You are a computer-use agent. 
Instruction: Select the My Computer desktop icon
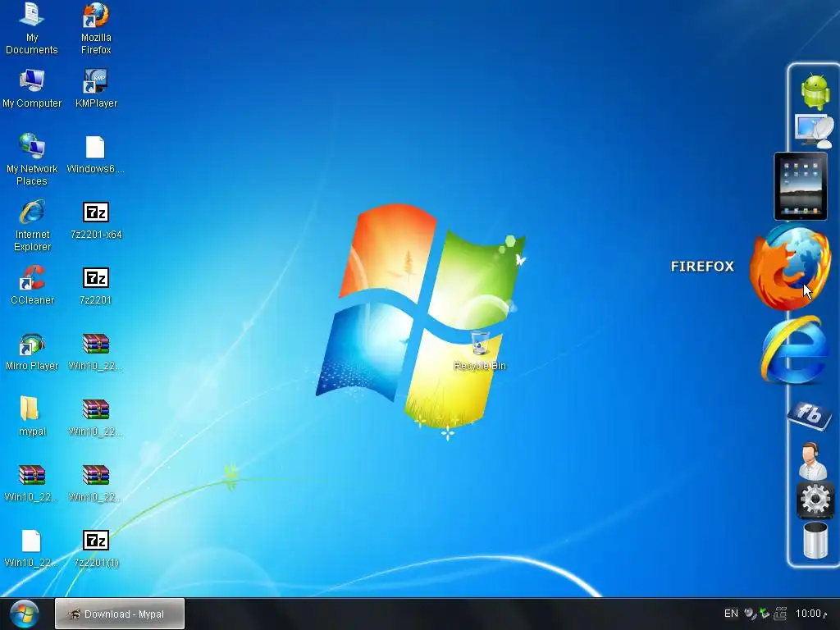[32, 89]
